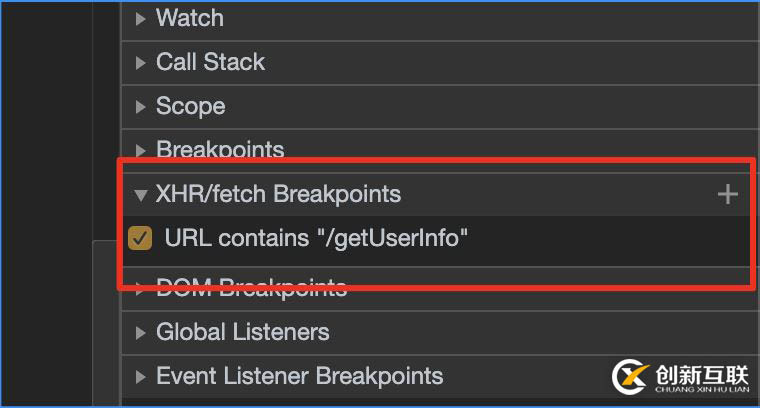Expand the Global Listeners triangle

tap(140, 332)
